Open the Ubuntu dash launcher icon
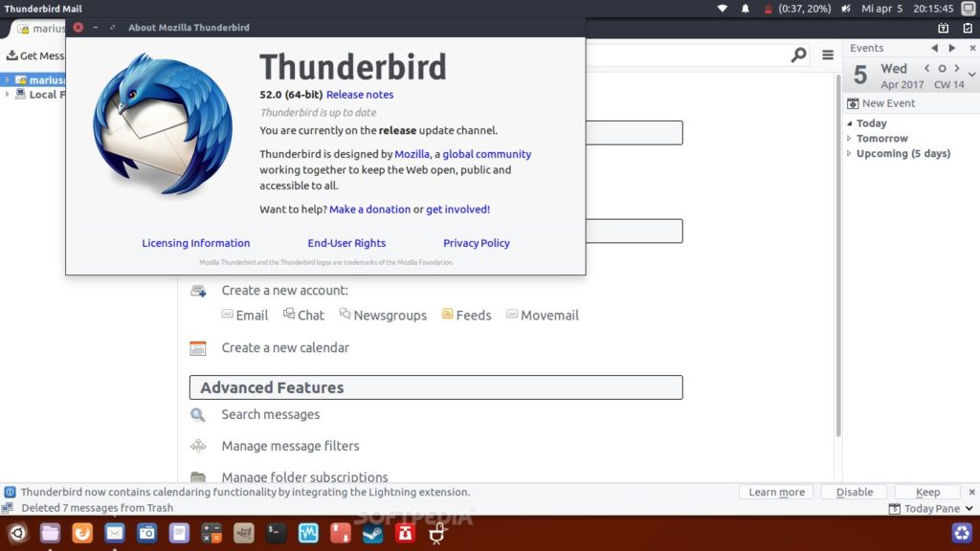 pyautogui.click(x=17, y=533)
